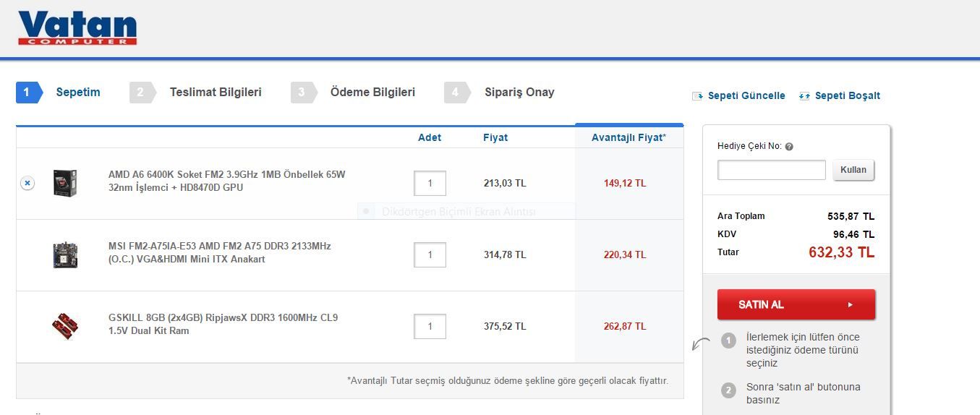Open the MSI motherboard thumbnail
This screenshot has height=415, width=980.
(x=64, y=254)
